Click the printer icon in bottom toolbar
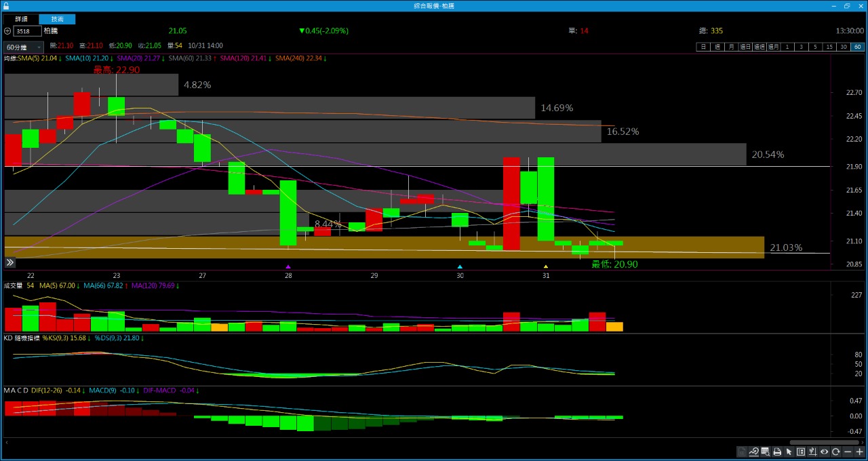The width and height of the screenshot is (868, 461). point(777,452)
